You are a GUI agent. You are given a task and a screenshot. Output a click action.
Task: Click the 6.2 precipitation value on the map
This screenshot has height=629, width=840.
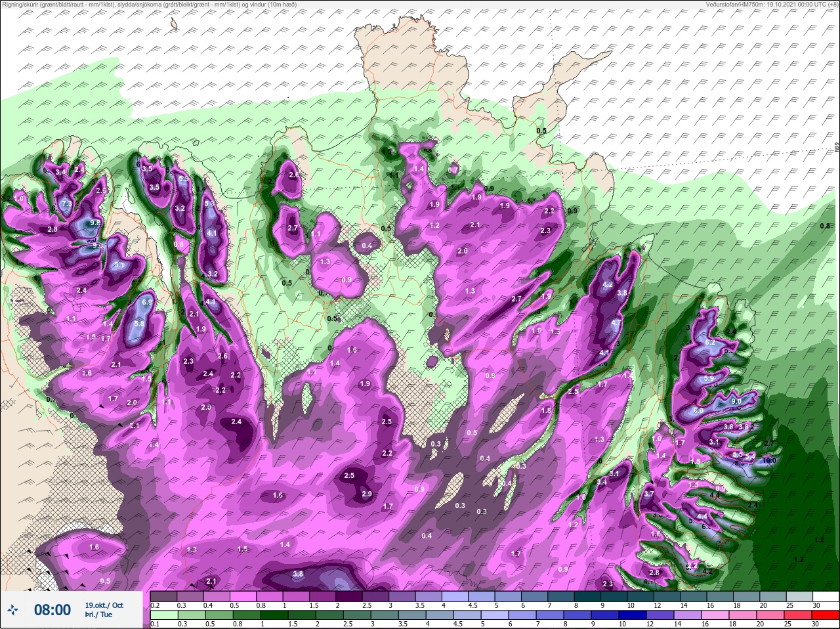click(x=709, y=343)
